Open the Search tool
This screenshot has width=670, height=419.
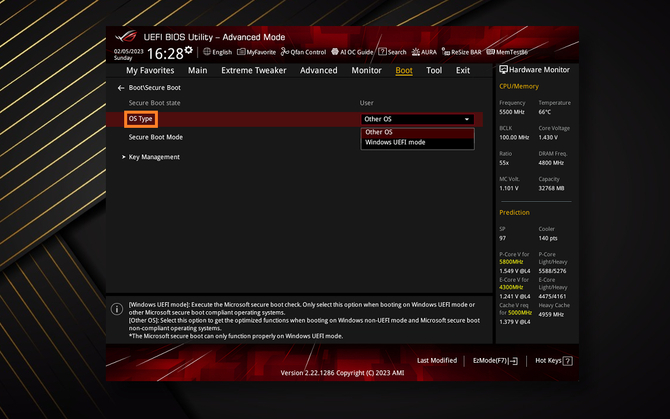392,52
